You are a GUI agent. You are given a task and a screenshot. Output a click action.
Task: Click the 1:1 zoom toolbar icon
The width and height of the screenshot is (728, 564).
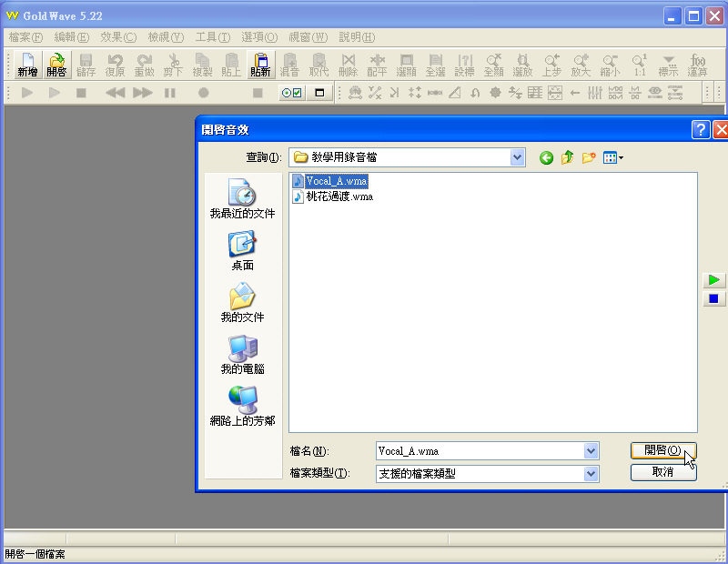coord(640,65)
